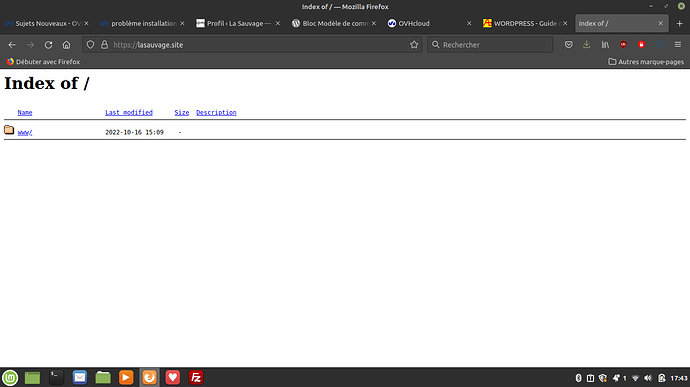Image resolution: width=690 pixels, height=387 pixels.
Task: Open the www/ directory link
Action: 25,132
